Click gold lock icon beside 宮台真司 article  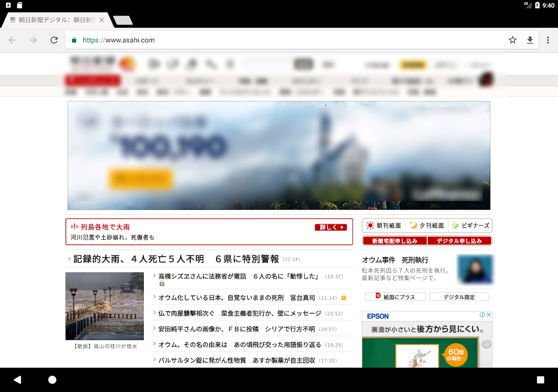[x=344, y=297]
